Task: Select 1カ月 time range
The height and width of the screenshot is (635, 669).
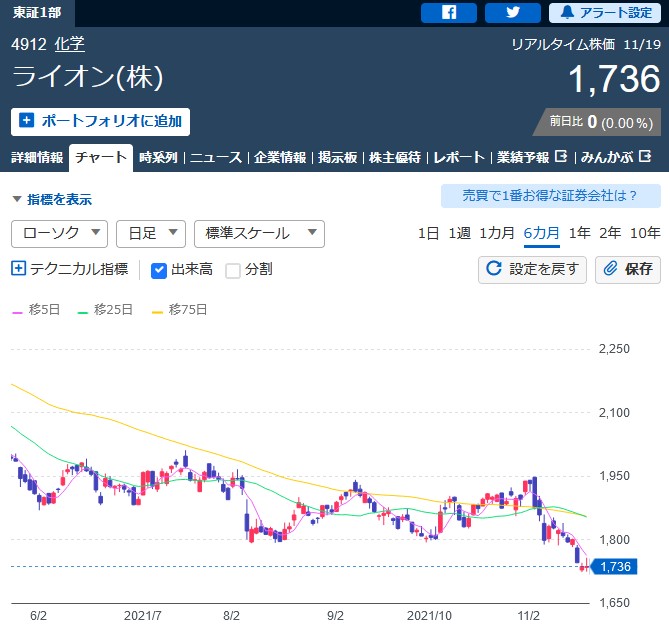Action: (x=497, y=233)
